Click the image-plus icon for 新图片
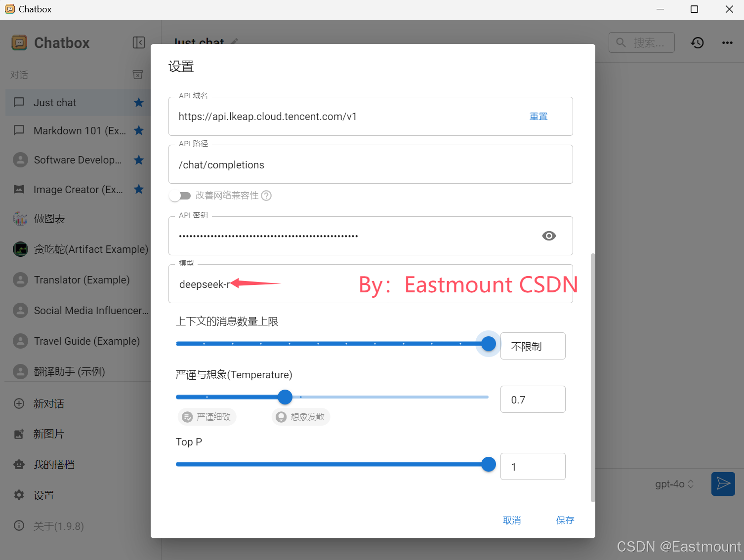The height and width of the screenshot is (560, 744). coord(19,434)
